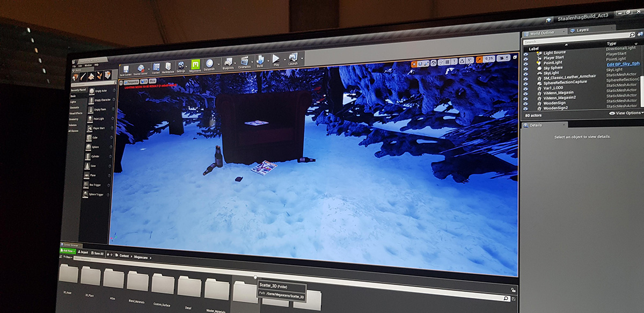Open the Perspective view mode dropdown
This screenshot has width=644, height=313.
(130, 83)
